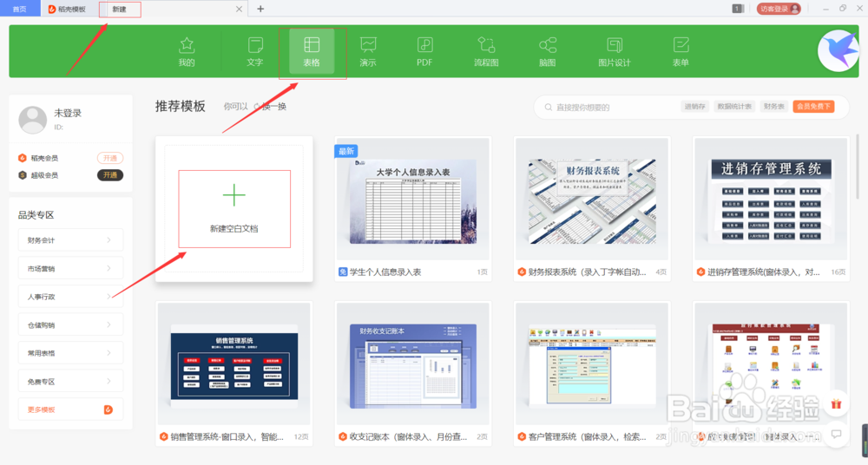
Task: Click the 新建空白文档 label
Action: [233, 229]
